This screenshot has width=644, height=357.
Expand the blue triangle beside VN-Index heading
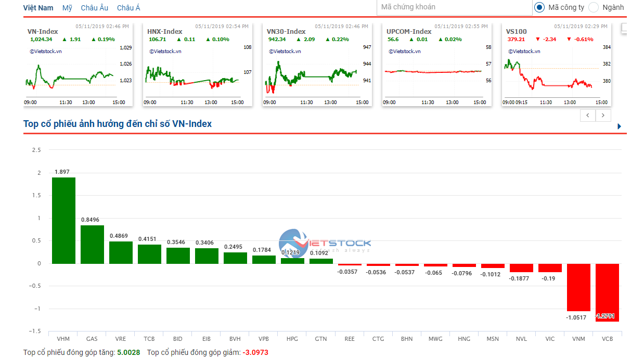tap(619, 126)
